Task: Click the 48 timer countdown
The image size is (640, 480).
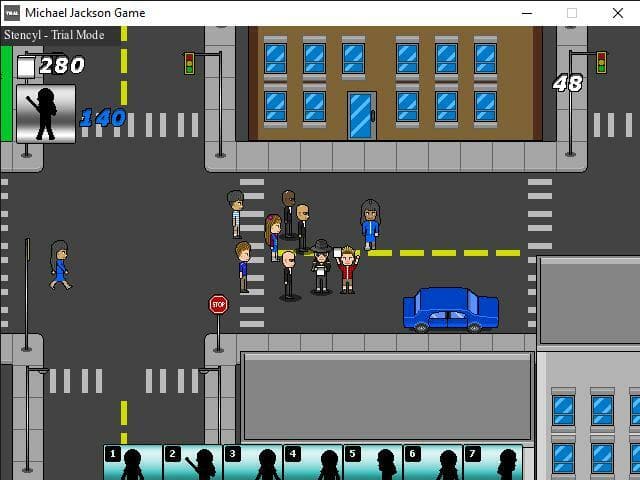Action: pos(568,84)
